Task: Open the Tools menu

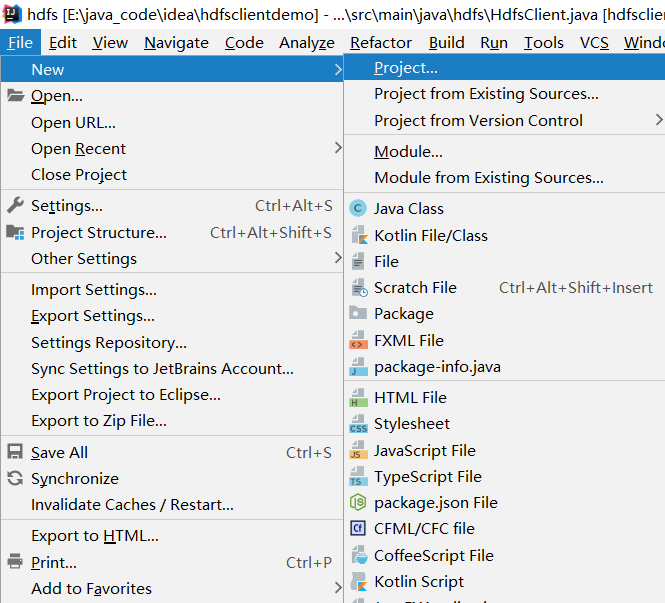Action: 544,42
